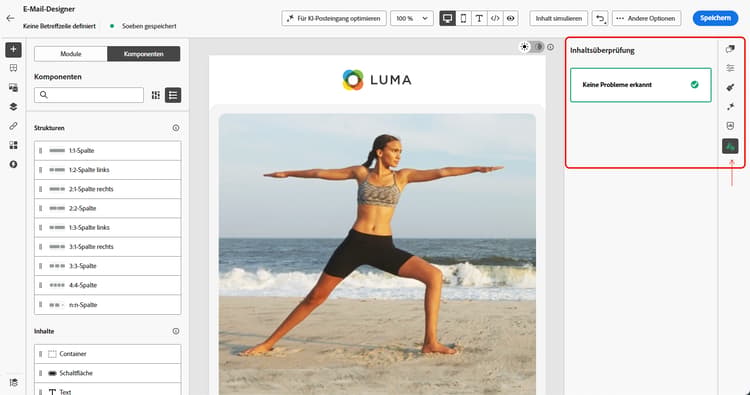Open the left rail icon below the links icon
The width and height of the screenshot is (750, 395).
13,145
